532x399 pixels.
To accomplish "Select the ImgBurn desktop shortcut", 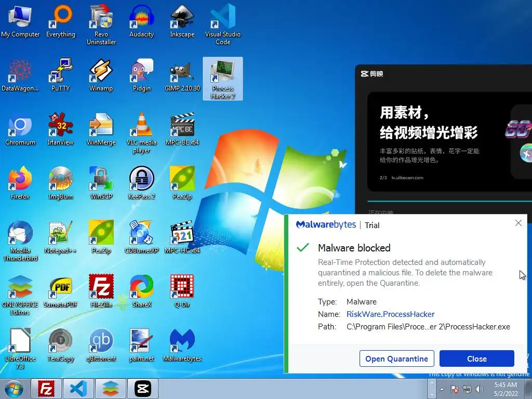I will pyautogui.click(x=61, y=182).
